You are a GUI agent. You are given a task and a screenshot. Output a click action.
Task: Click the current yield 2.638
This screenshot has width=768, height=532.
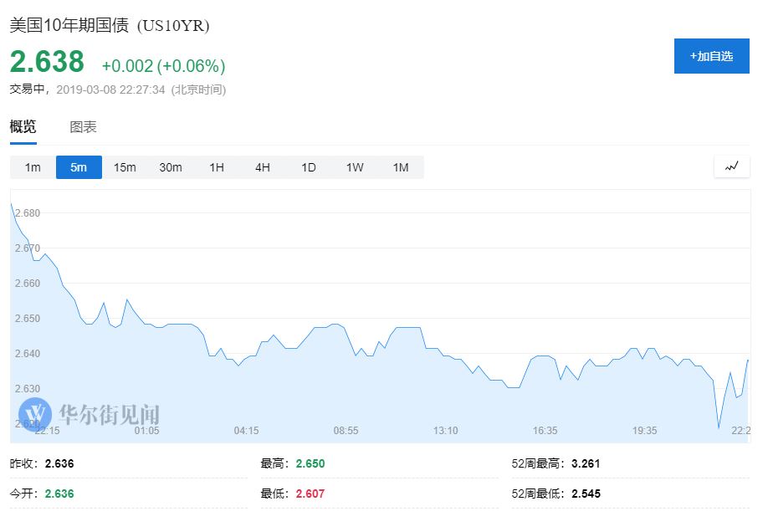48,62
